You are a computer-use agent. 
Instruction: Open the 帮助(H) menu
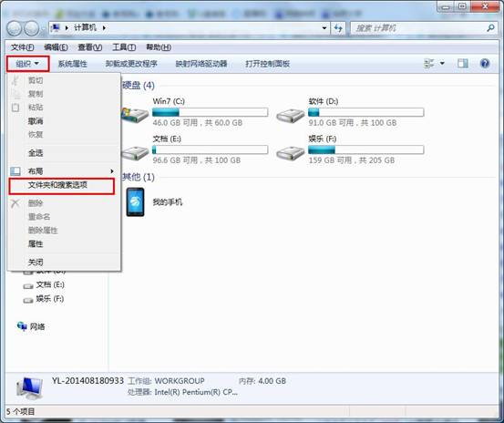[159, 47]
